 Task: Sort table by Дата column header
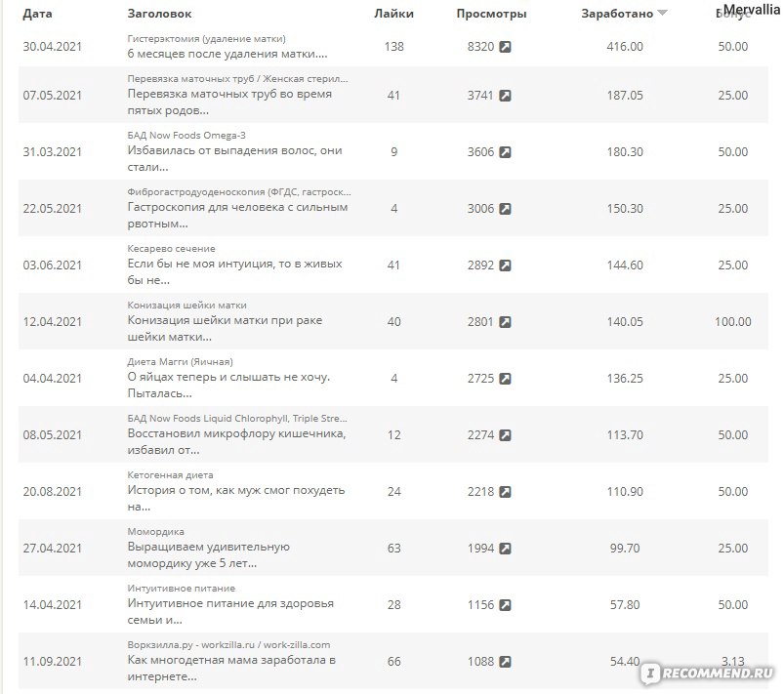[x=37, y=14]
